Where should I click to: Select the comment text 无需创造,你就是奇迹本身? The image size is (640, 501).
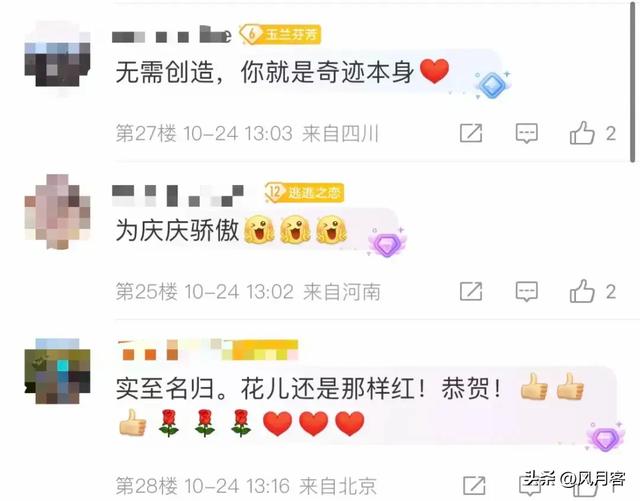264,72
